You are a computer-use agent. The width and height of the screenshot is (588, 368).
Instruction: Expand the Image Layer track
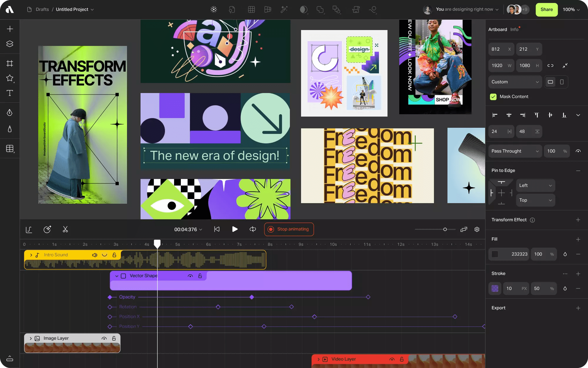point(31,338)
